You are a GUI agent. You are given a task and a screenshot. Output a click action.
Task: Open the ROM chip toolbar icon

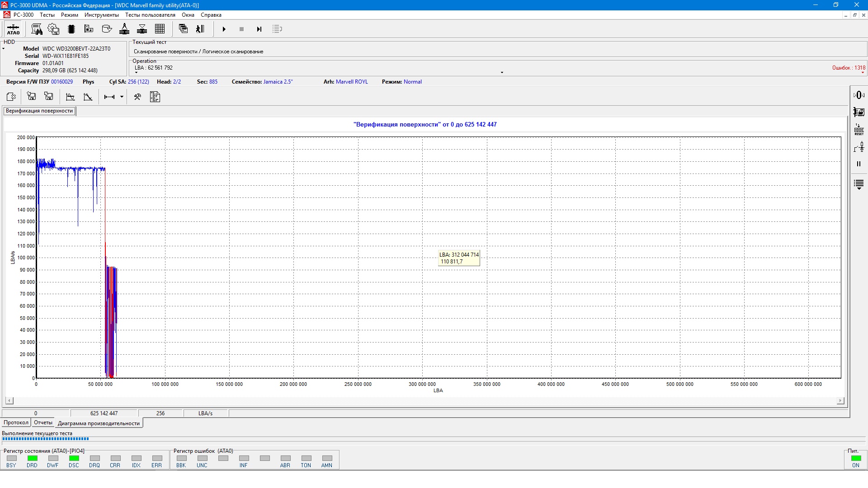click(x=71, y=29)
